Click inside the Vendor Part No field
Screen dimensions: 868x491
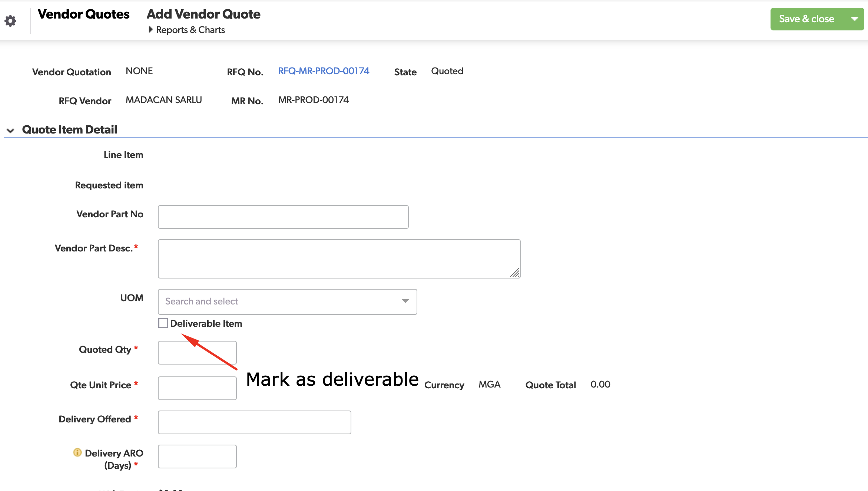283,217
